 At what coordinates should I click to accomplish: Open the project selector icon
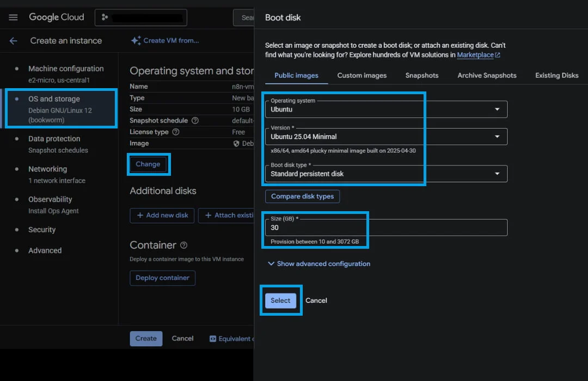coord(105,17)
